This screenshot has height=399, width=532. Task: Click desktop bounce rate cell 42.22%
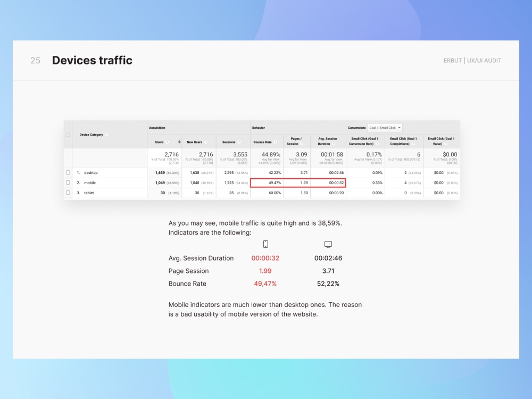(275, 173)
